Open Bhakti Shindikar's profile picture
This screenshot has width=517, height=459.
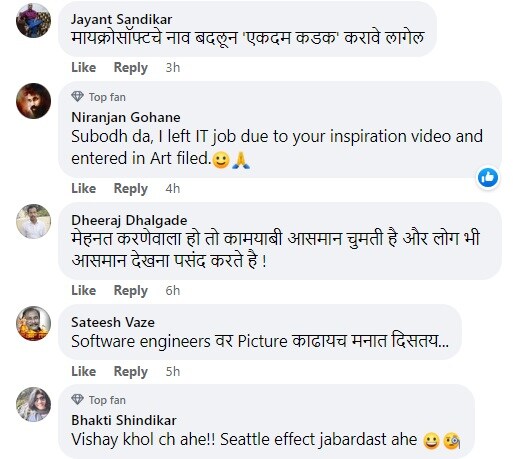33,404
